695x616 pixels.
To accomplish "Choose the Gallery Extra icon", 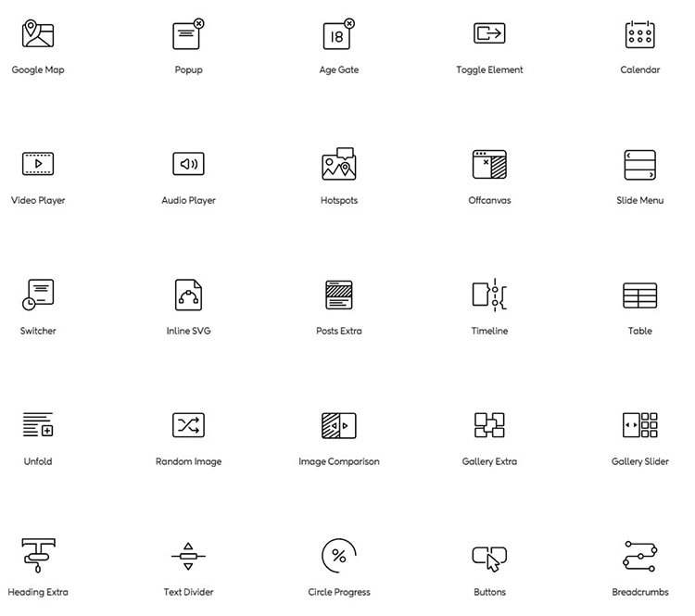I will (489, 424).
